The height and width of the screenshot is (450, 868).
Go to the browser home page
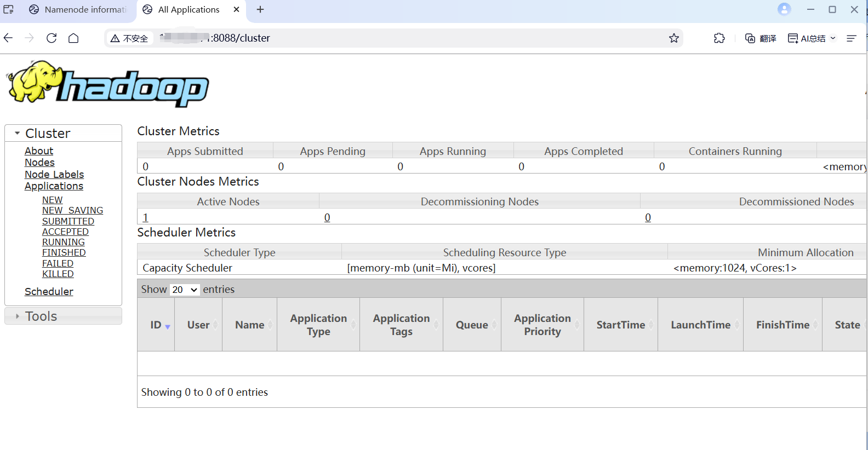coord(73,38)
